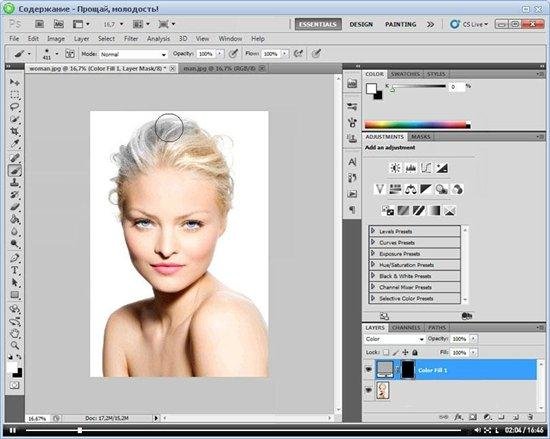Select the Eyedropper tool
Screen dimensions: 550x439
(14, 143)
